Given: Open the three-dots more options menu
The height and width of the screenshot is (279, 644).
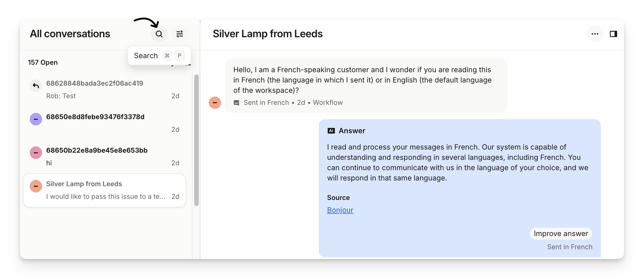Looking at the screenshot, I should [x=595, y=34].
